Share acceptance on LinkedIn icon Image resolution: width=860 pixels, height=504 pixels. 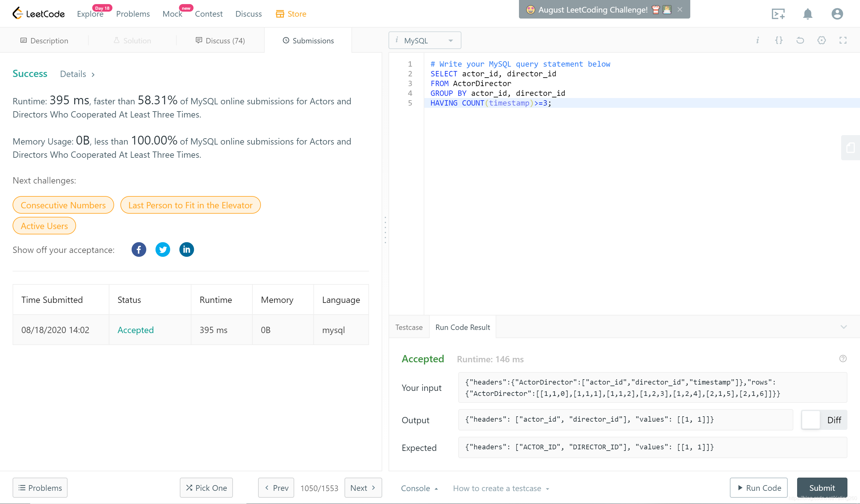coord(186,249)
